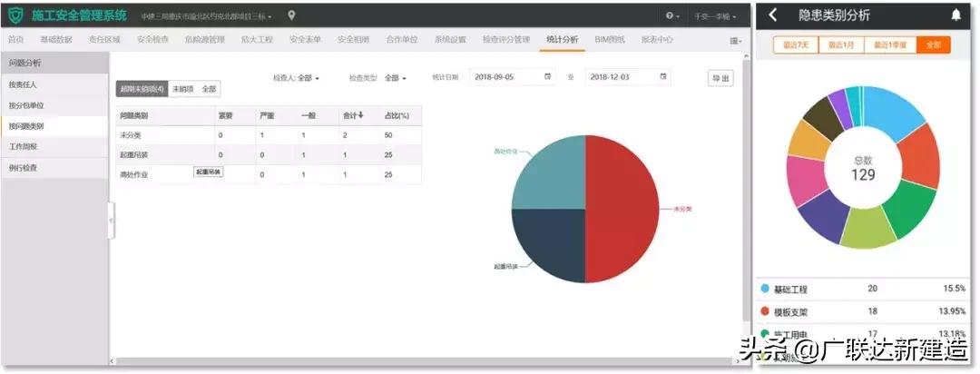This screenshot has height=374, width=980.
Task: Open the BIM图纸 tab
Action: pyautogui.click(x=610, y=39)
